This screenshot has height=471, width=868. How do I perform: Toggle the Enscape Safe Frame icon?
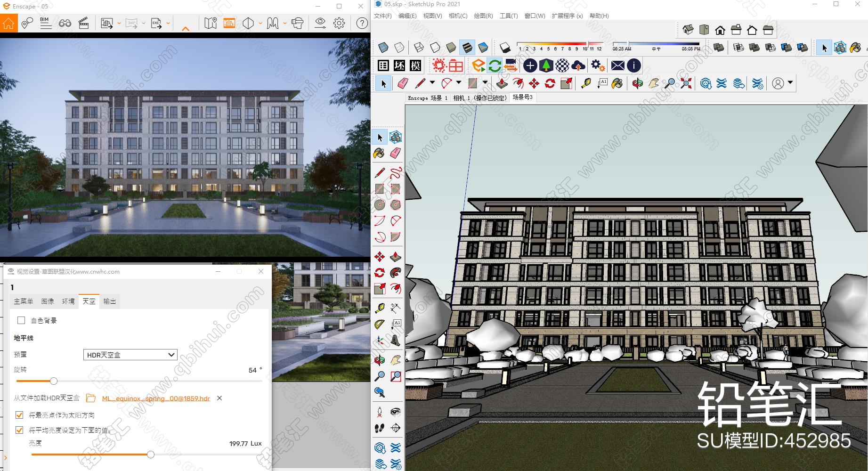(229, 23)
